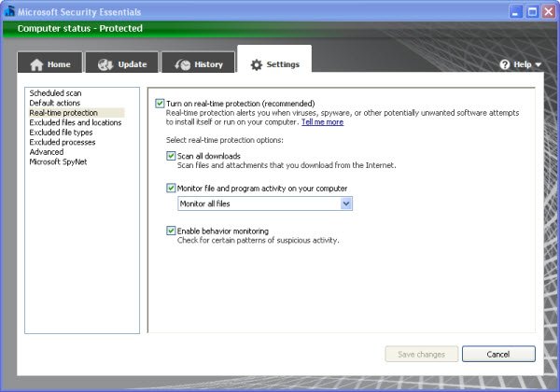Viewport: 560px width, 392px height.
Task: Open Excluded processes settings
Action: 63,142
